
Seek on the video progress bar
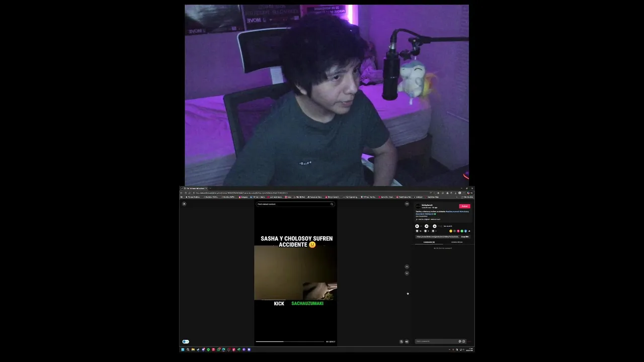[x=290, y=341]
